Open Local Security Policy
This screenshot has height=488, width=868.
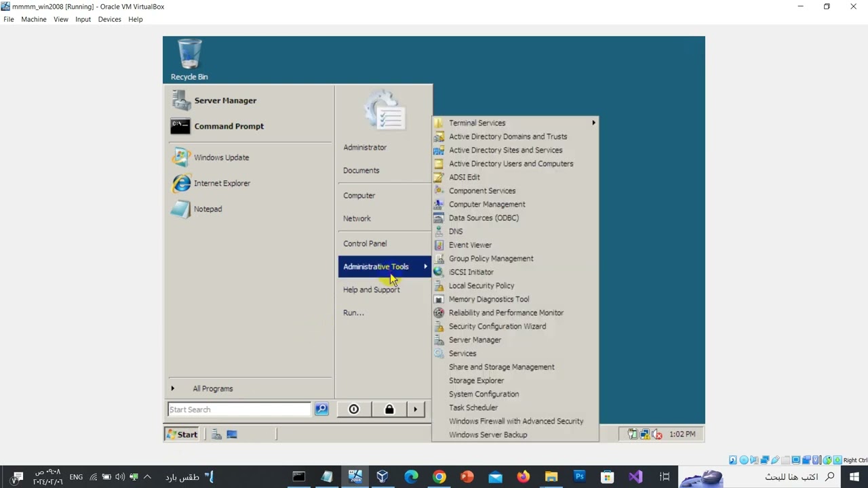point(515,285)
